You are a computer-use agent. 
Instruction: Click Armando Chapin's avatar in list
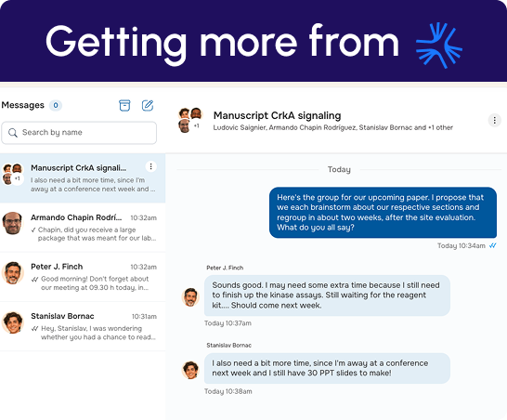tap(12, 223)
